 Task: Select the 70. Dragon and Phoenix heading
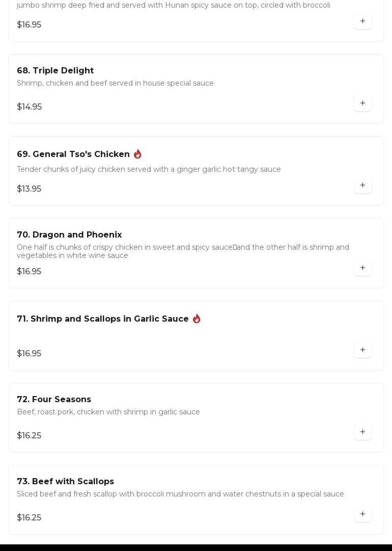69,234
